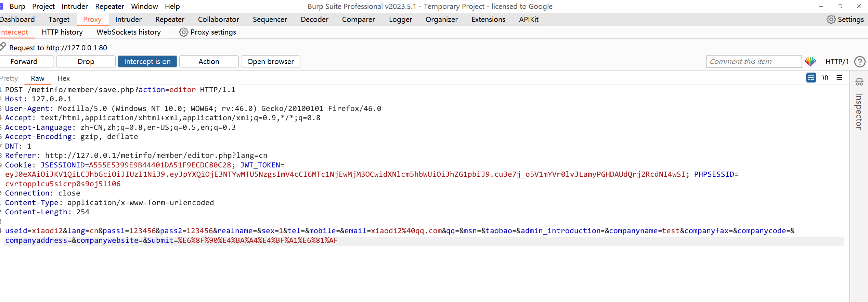Screen dimensions: 868x302
Task: Open the message editor hamburger menu
Action: (840, 78)
